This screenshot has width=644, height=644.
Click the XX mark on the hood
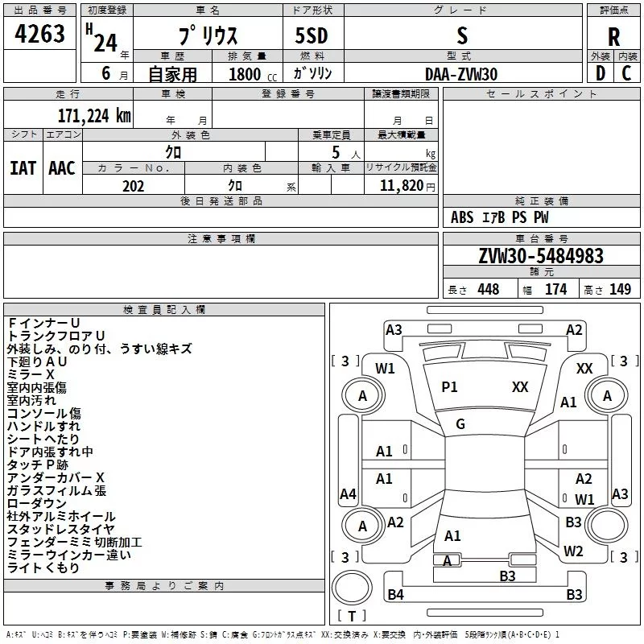pos(520,387)
